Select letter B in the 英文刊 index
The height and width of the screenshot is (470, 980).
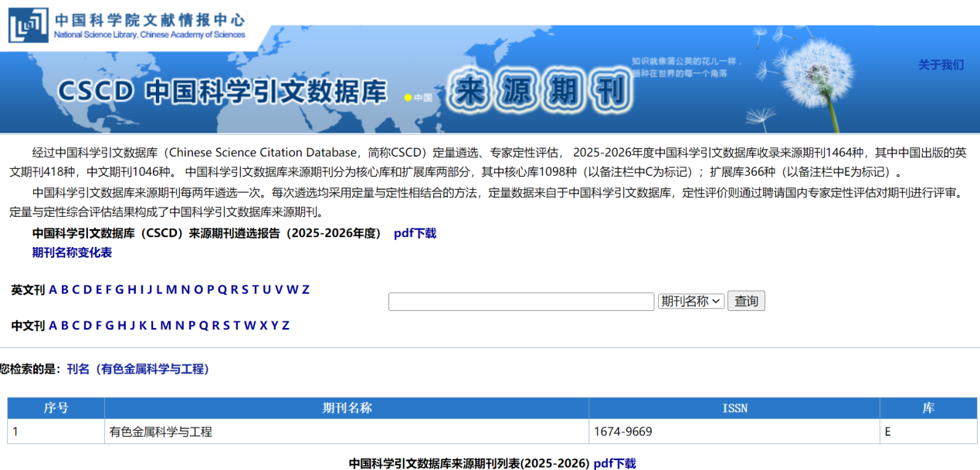pyautogui.click(x=65, y=289)
